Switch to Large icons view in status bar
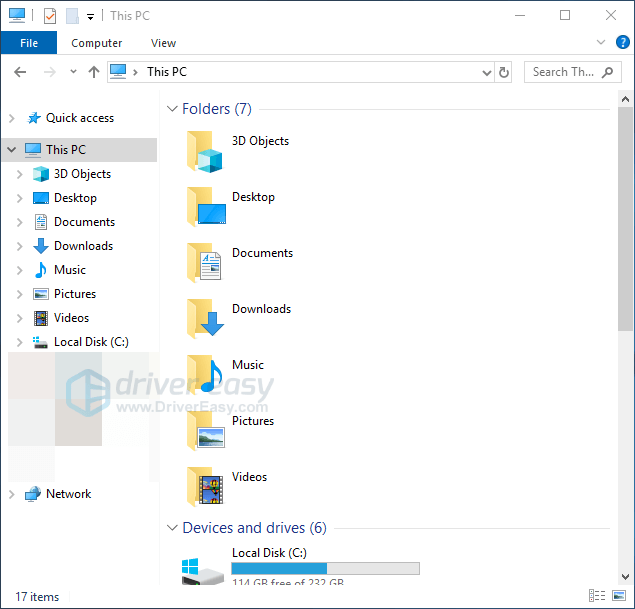 tap(619, 596)
